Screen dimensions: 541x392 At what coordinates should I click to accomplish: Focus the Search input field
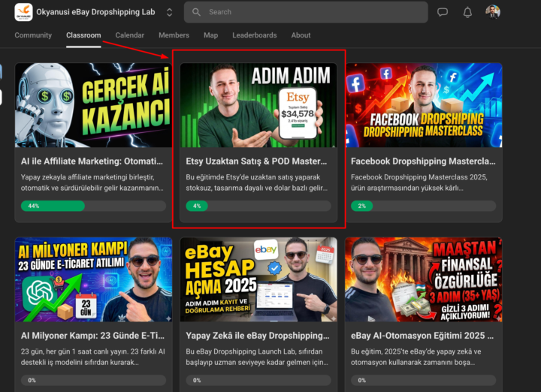306,12
